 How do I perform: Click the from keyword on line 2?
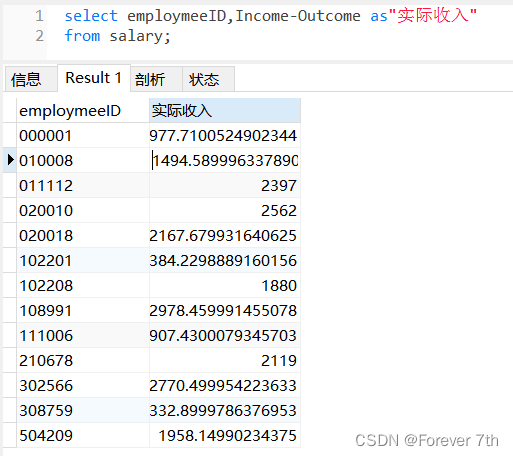coord(82,36)
